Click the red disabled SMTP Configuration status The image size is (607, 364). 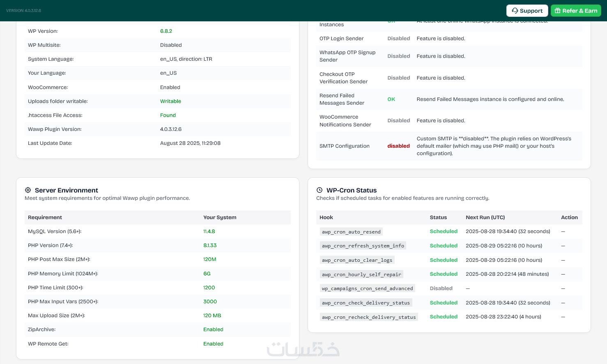pyautogui.click(x=398, y=146)
